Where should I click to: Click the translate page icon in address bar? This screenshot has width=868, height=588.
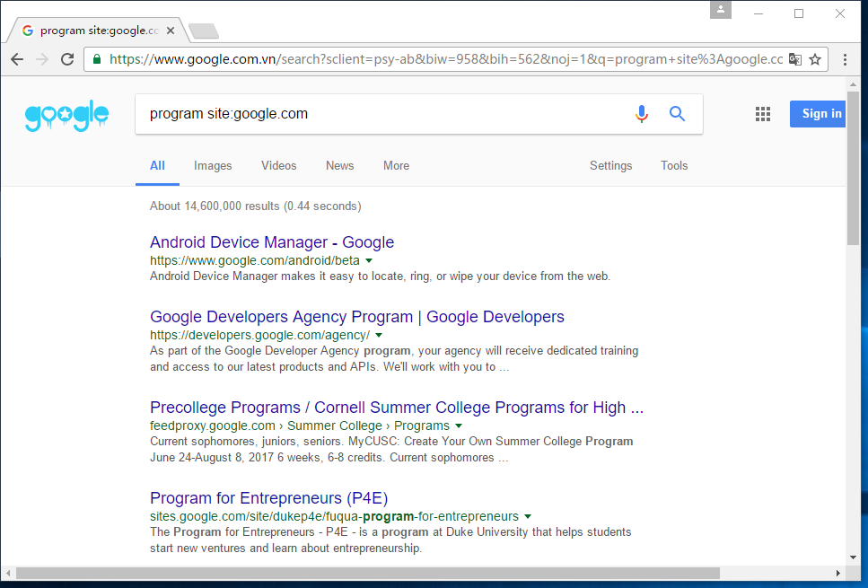(795, 59)
